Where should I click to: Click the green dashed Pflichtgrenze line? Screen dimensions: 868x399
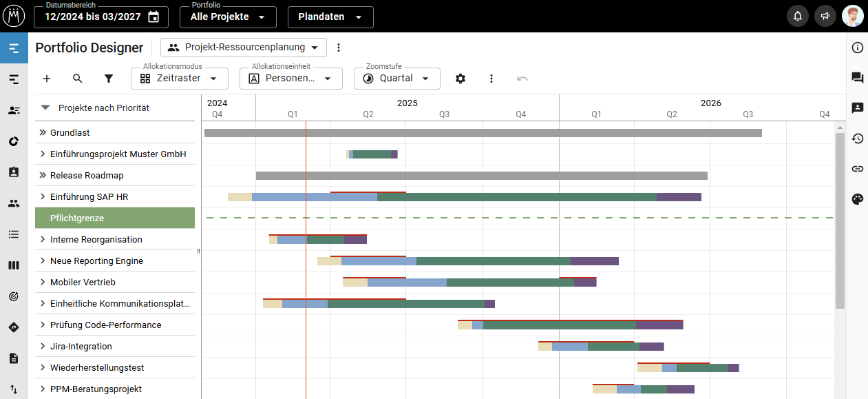[520, 218]
